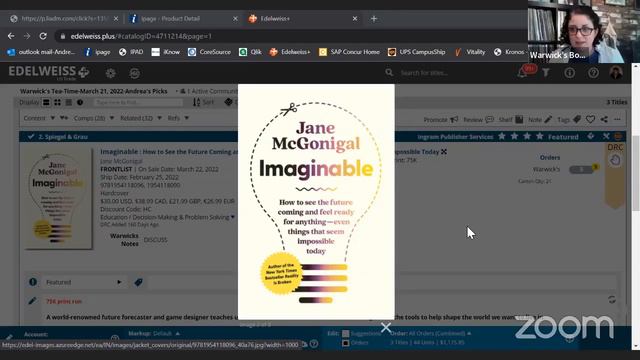Screen dimensions: 640x360
Task: Click the Warwick's order quantity field
Action: pos(581,169)
